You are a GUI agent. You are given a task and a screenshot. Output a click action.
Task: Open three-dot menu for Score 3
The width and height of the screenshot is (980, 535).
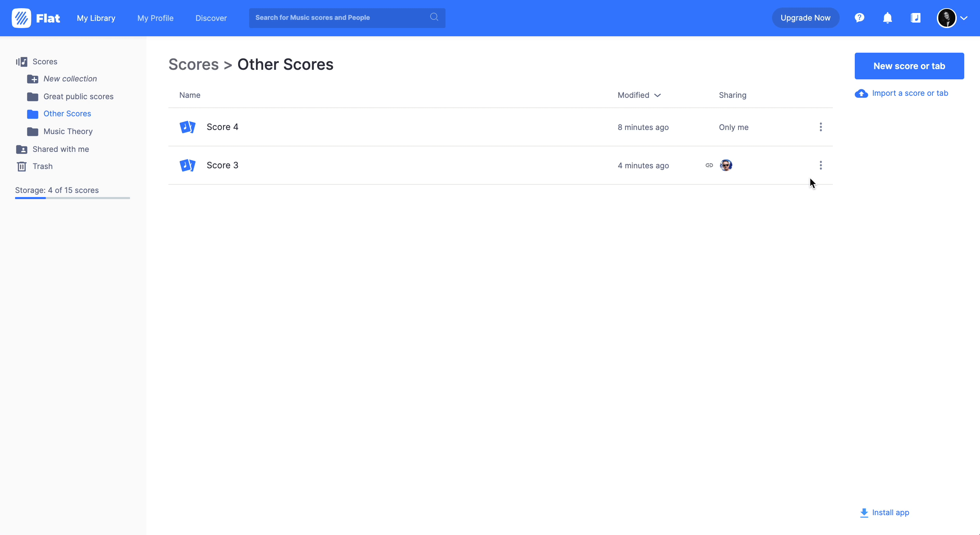[821, 165]
